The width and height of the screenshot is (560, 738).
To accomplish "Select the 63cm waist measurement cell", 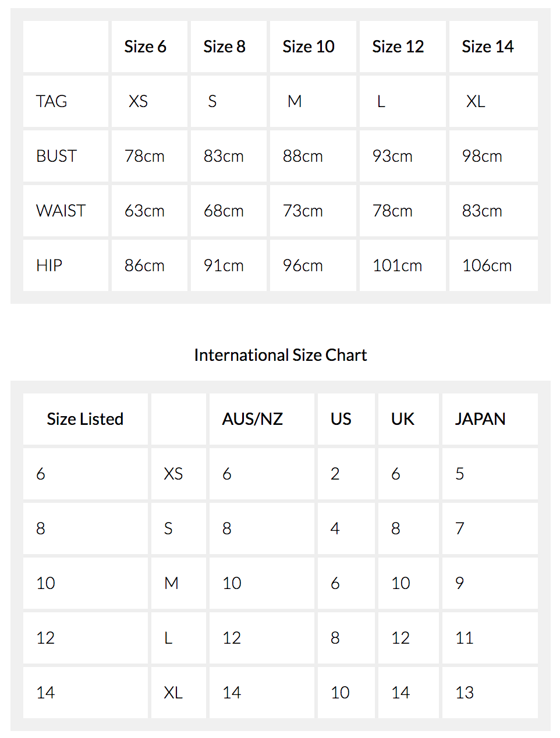I will (x=144, y=211).
